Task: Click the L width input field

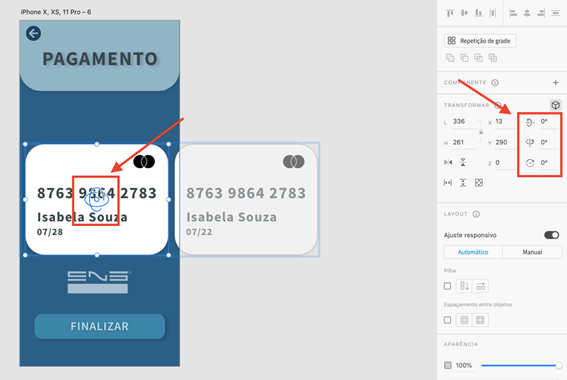Action: pos(464,121)
